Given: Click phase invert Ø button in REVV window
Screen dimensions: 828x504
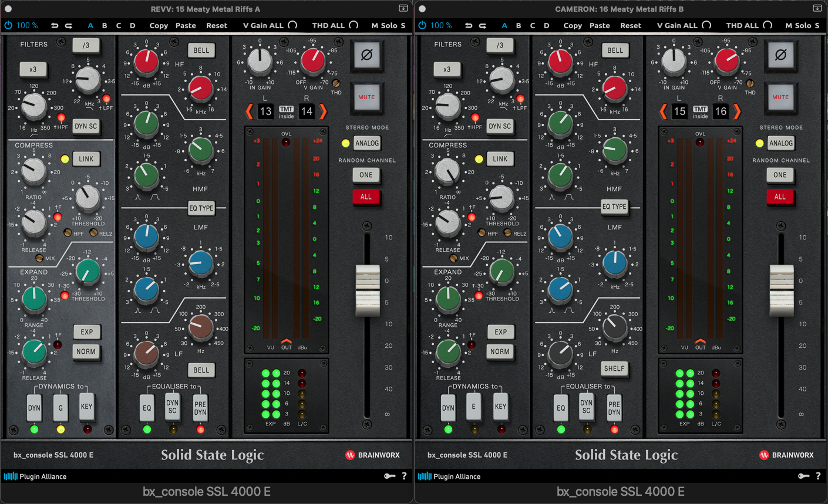Looking at the screenshot, I should pyautogui.click(x=366, y=55).
